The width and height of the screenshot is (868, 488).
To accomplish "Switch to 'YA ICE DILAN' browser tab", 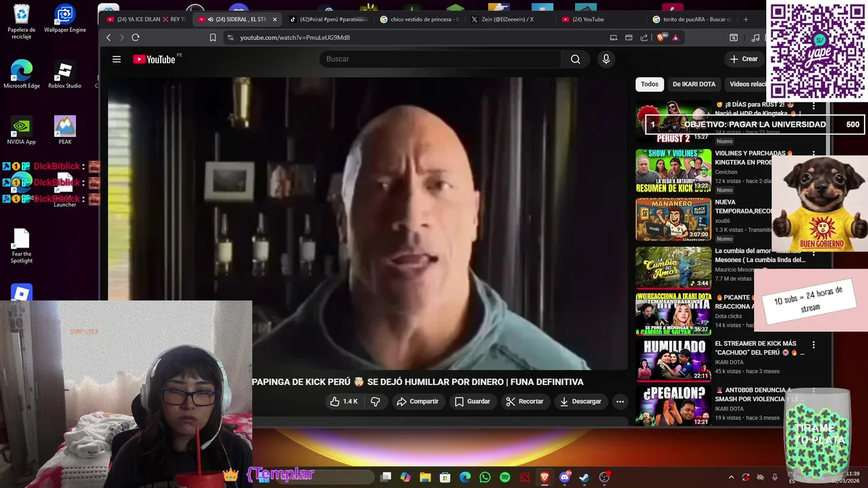I will 146,20.
